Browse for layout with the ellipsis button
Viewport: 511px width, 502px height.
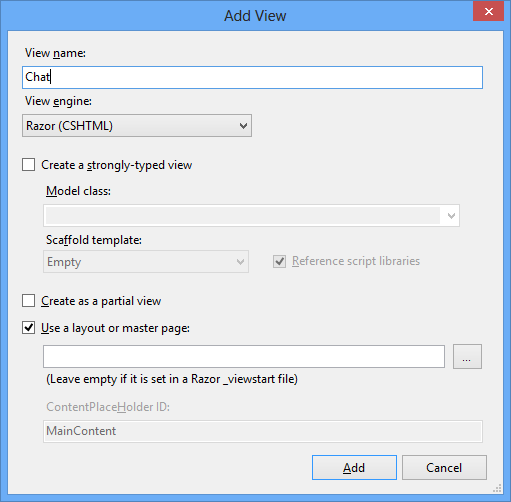[467, 357]
